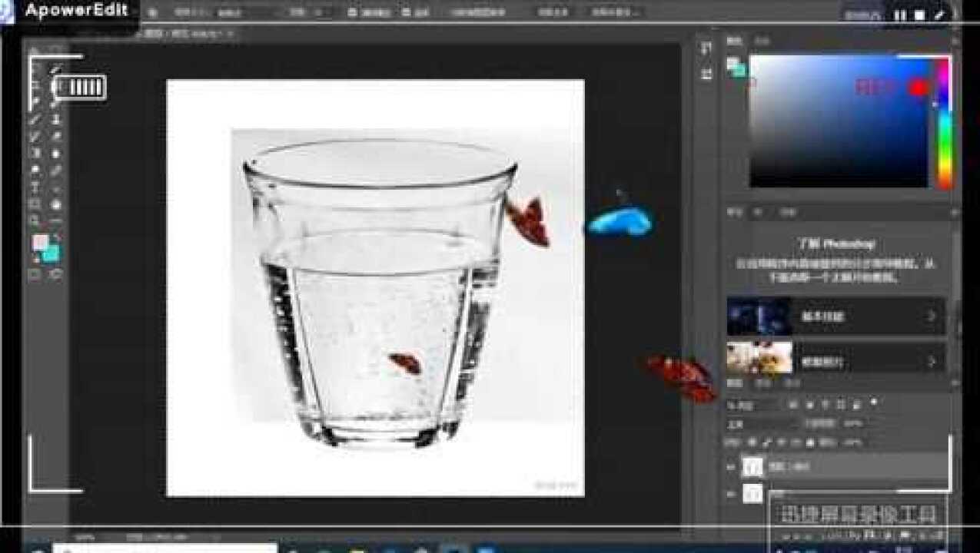The image size is (980, 553).
Task: Switch to the Swatches panel tab
Action: pyautogui.click(x=761, y=40)
